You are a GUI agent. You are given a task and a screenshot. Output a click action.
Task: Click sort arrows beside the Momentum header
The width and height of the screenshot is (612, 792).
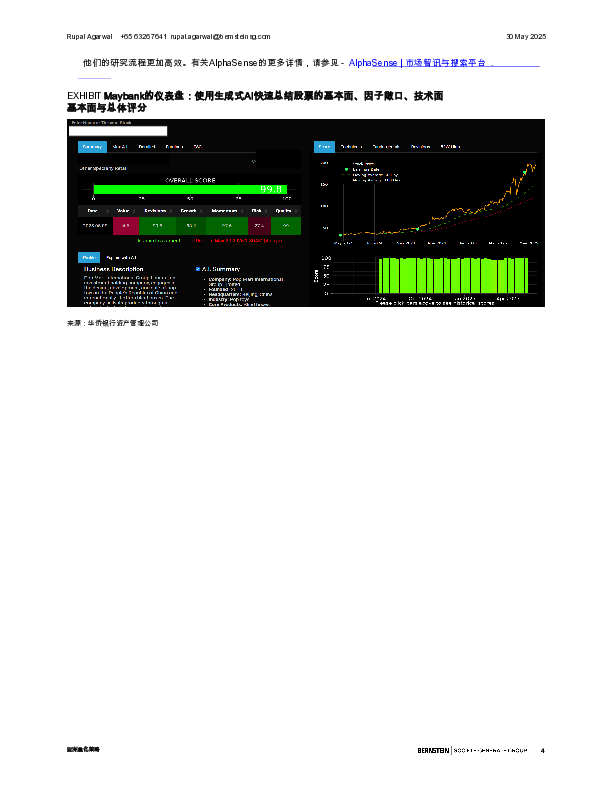click(x=242, y=211)
